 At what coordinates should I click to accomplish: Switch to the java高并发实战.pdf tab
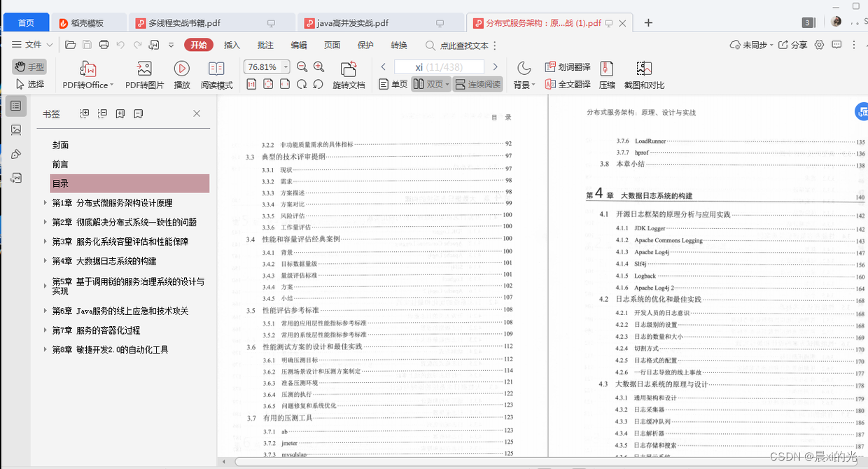[352, 23]
